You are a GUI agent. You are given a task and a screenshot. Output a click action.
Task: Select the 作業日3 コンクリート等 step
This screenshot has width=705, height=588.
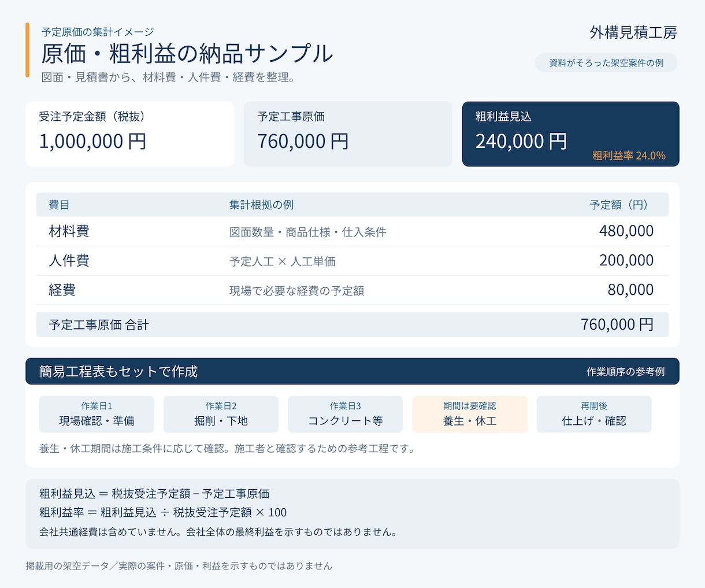pyautogui.click(x=345, y=414)
